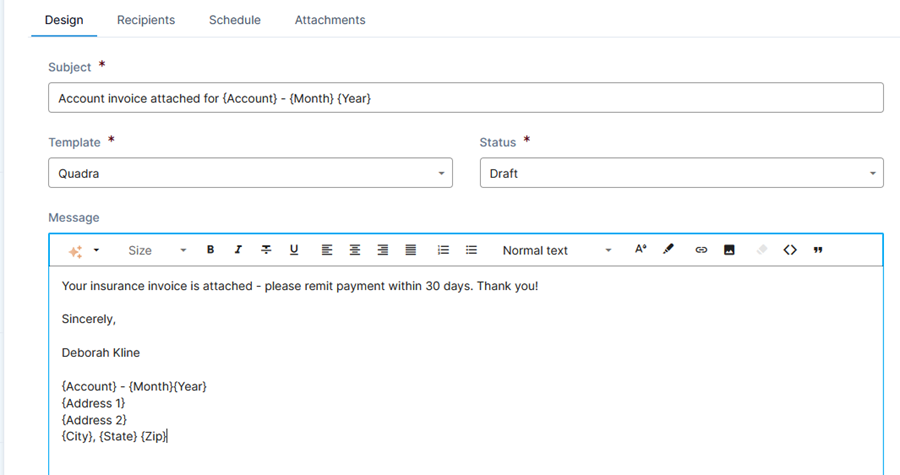The width and height of the screenshot is (900, 475).
Task: Switch to the Recipients tab
Action: 145,20
